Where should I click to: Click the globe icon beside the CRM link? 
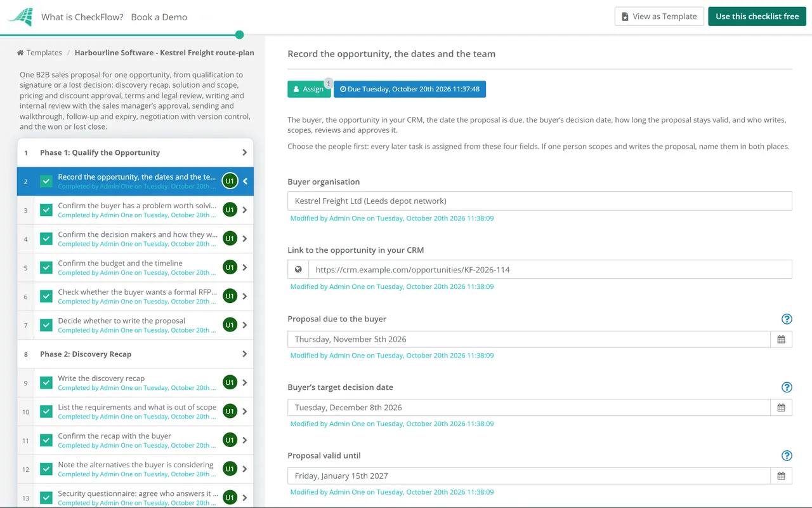click(298, 269)
